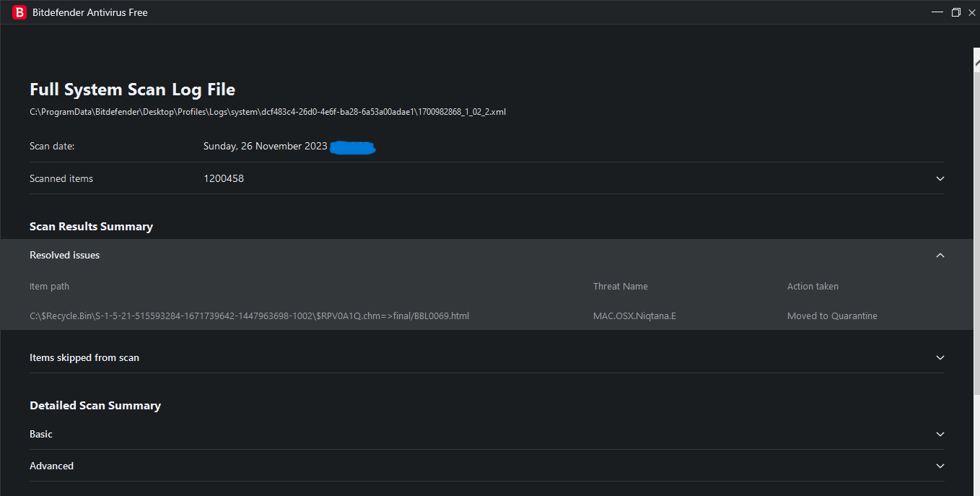
Task: Expand the Advanced scan summary section
Action: click(940, 466)
